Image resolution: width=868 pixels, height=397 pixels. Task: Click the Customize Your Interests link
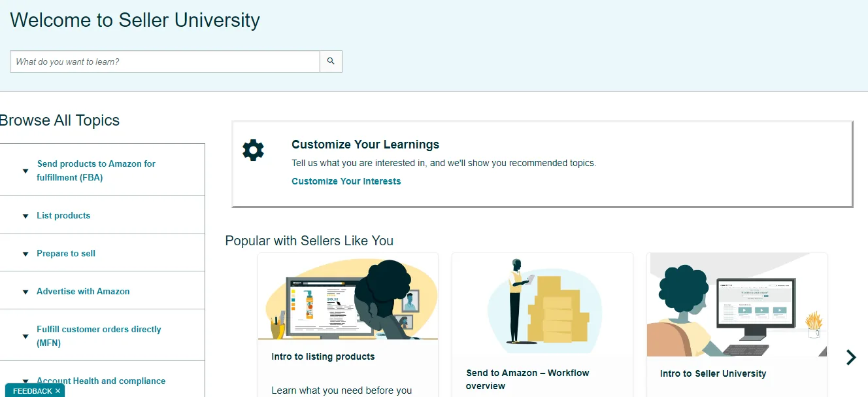click(x=346, y=181)
